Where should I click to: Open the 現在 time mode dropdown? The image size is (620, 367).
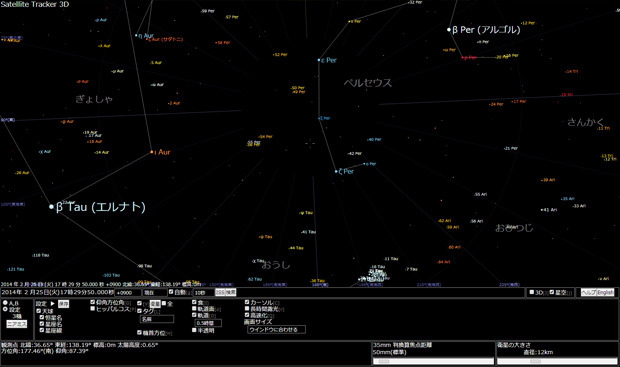(155, 293)
